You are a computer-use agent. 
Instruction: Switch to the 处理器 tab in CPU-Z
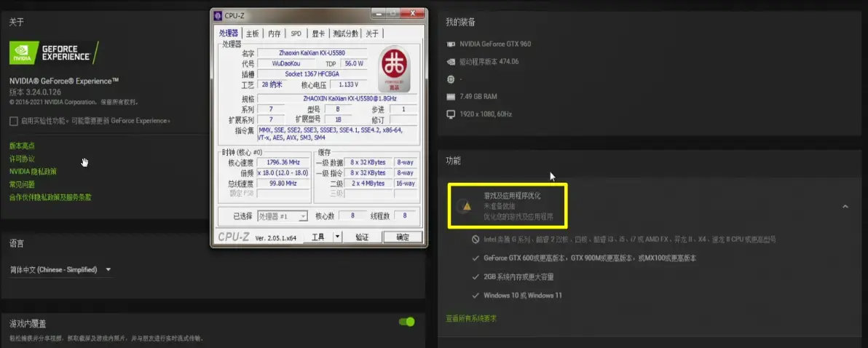click(229, 33)
